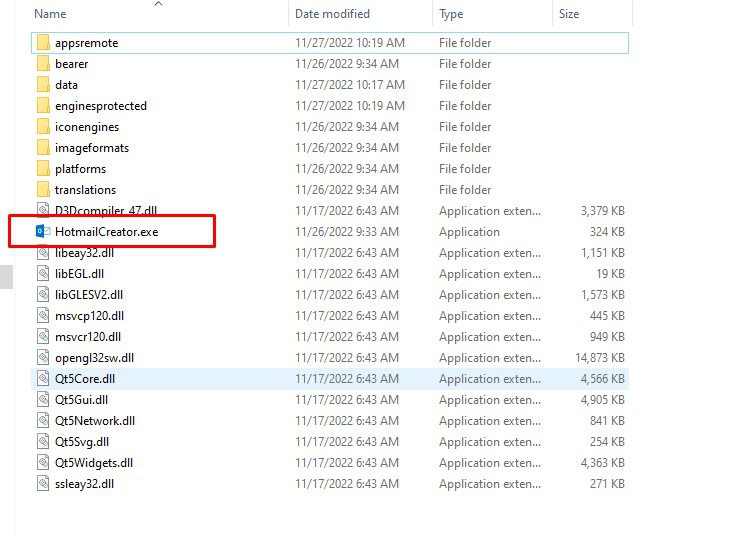The width and height of the screenshot is (752, 536).
Task: Click the 14,873 KB size value
Action: [x=600, y=358]
